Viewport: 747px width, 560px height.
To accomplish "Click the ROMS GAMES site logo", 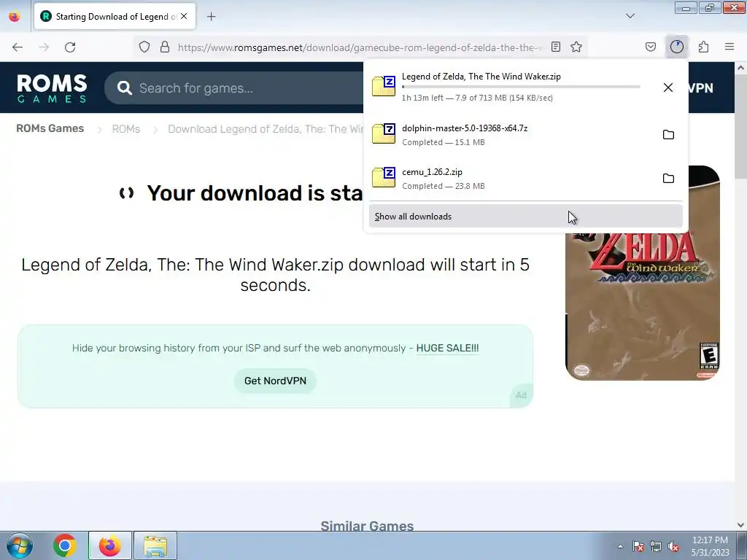I will tap(52, 88).
